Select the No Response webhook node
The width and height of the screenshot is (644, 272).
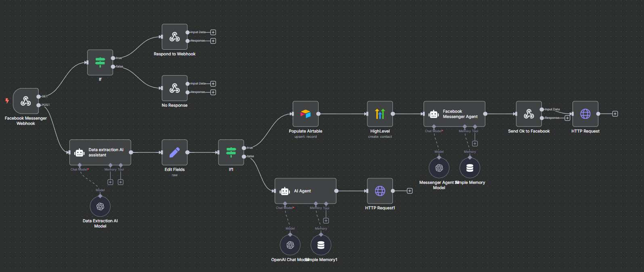coord(174,88)
